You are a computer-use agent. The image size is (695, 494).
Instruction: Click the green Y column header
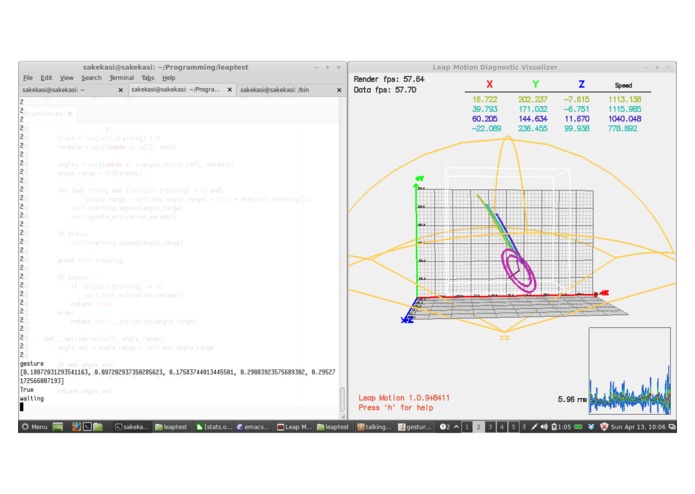tap(535, 84)
